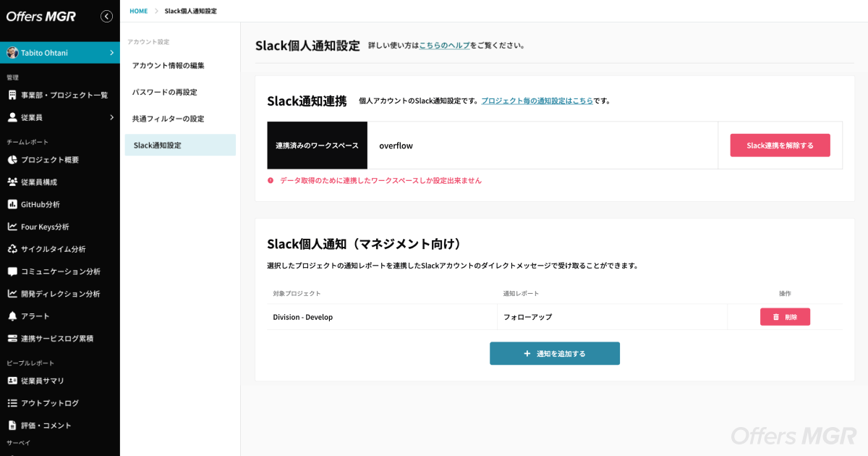Select the GitHub分析 sidebar icon

(x=10, y=205)
